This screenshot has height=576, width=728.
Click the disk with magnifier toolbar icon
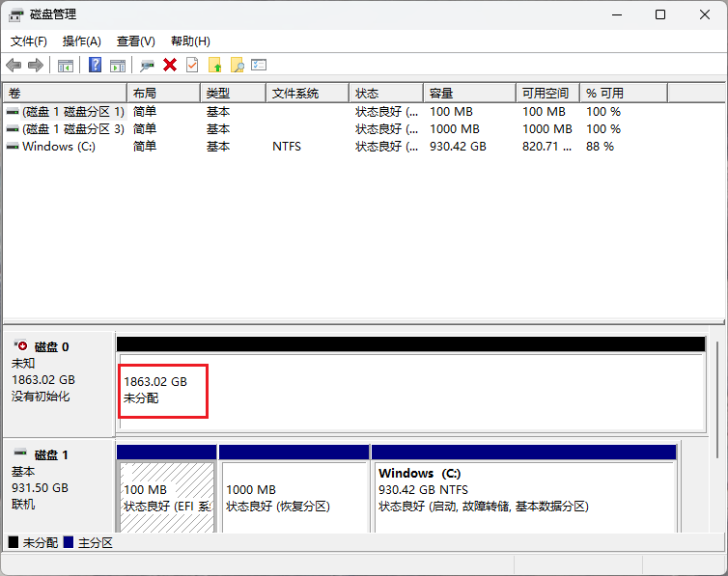tap(147, 66)
